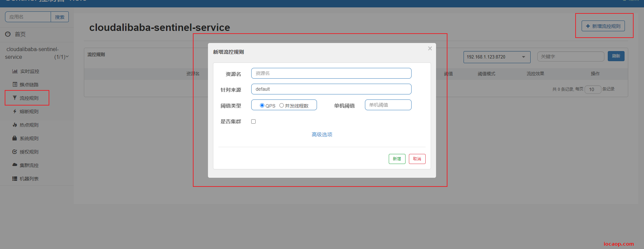Open 系统规则 menu item
This screenshot has width=644, height=249.
coord(29,138)
